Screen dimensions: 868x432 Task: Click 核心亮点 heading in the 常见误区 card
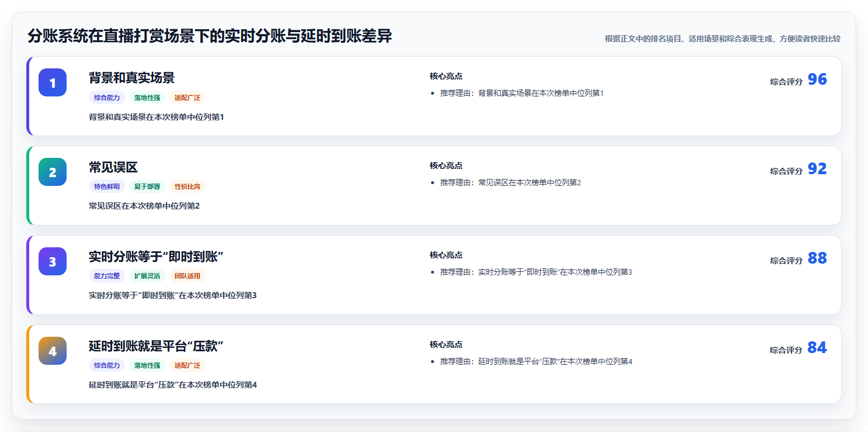click(446, 166)
